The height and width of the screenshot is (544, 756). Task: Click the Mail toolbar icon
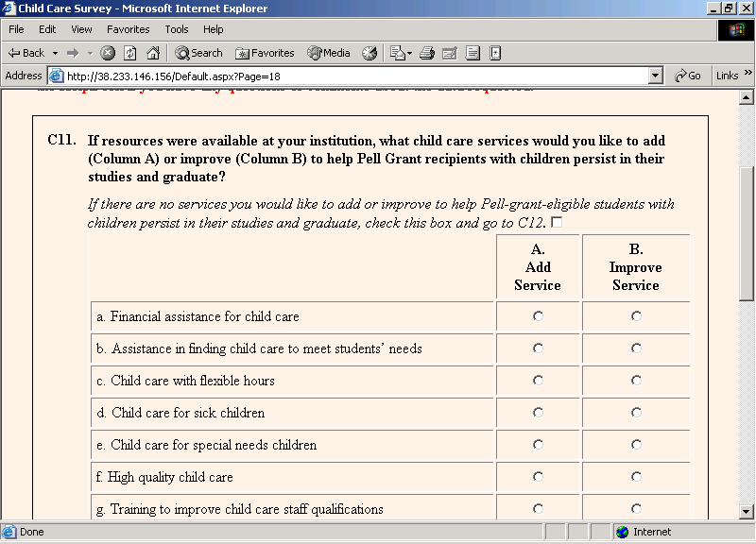pyautogui.click(x=397, y=53)
